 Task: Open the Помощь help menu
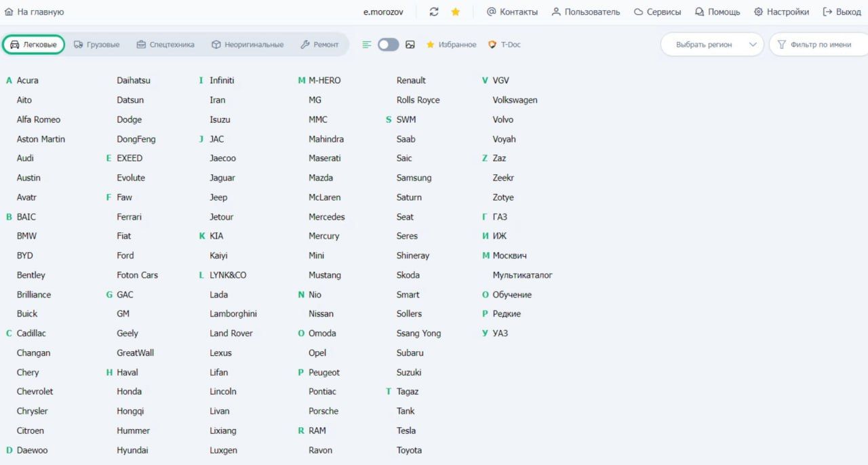(x=717, y=12)
